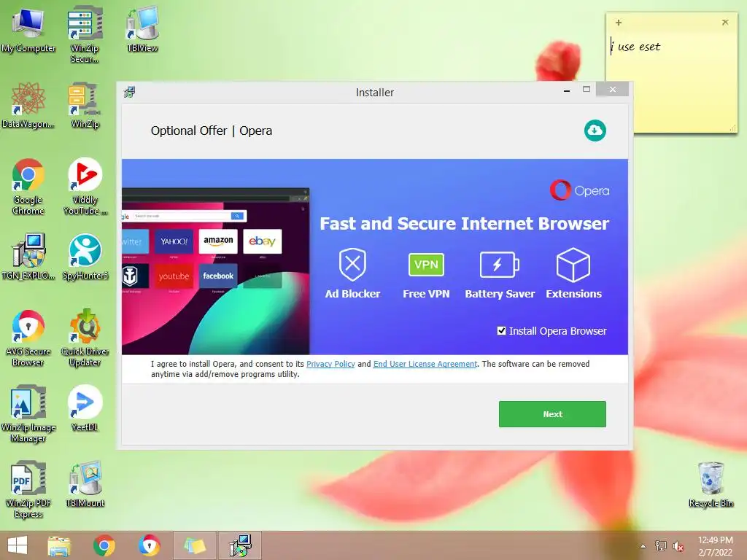This screenshot has height=560, width=747.
Task: Open My Computer desktop icon
Action: click(28, 31)
